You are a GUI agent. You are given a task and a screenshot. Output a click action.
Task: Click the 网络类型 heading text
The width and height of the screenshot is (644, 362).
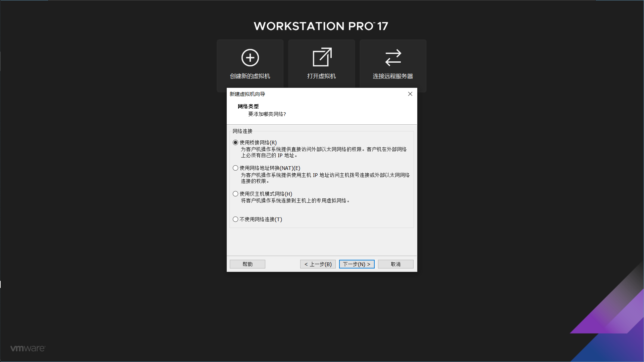[x=248, y=106]
